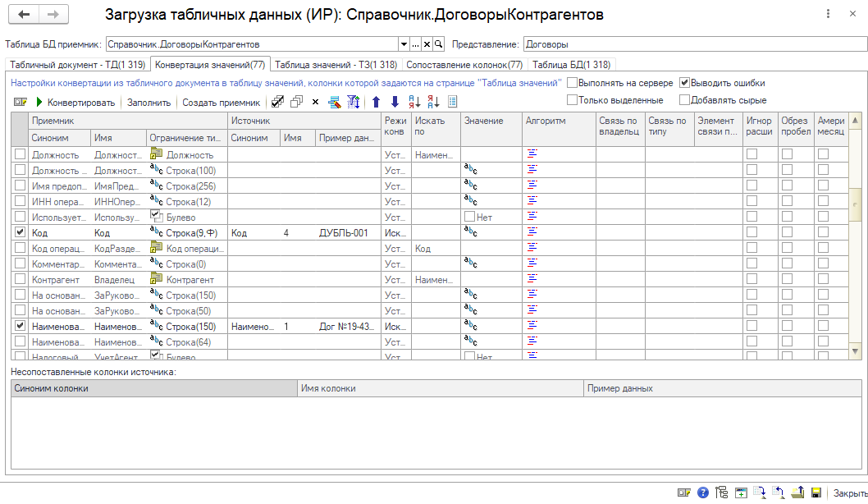Image resolution: width=868 pixels, height=504 pixels.
Task: Click the small x delete icon in toolbar
Action: (315, 103)
